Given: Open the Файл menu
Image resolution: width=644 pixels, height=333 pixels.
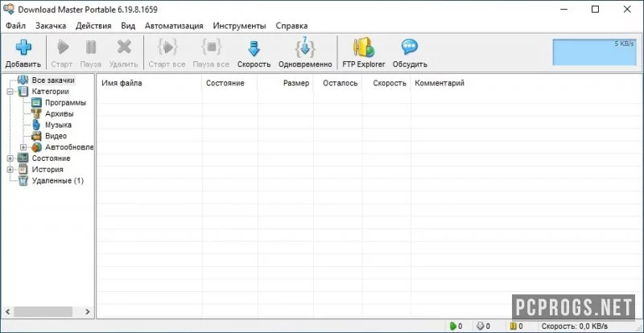Looking at the screenshot, I should [15, 26].
